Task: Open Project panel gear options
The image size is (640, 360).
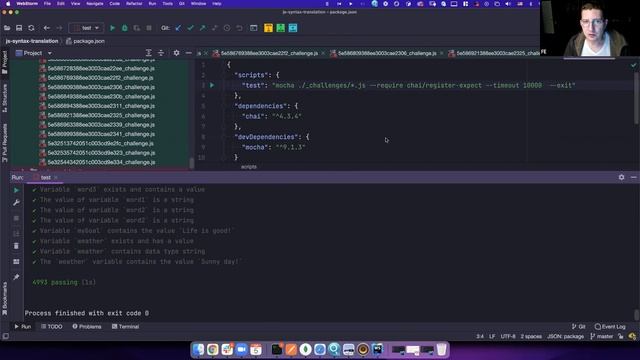Action: click(x=176, y=53)
